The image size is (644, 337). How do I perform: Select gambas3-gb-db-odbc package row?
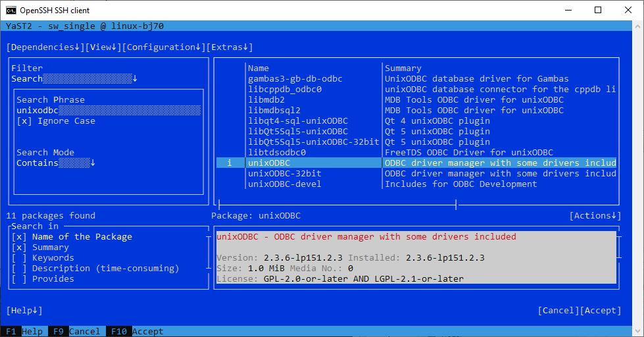click(416, 78)
